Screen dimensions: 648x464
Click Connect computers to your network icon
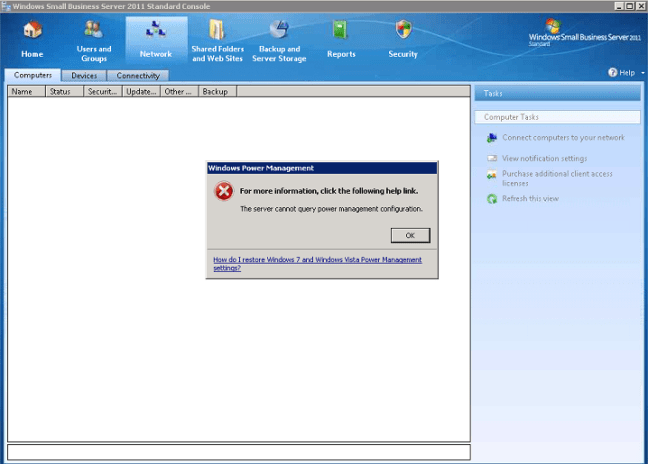pos(491,138)
